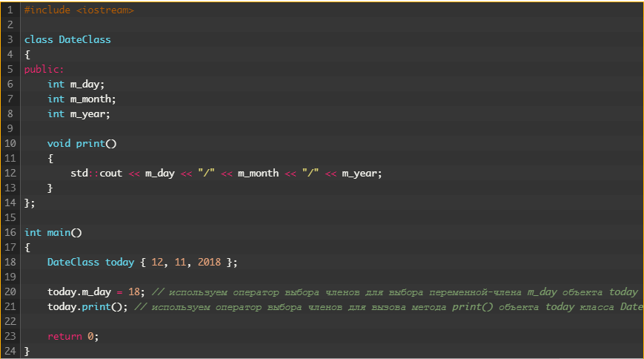The image size is (644, 359).
Task: Click 'today.m_day = 18;' assignment
Action: (96, 292)
